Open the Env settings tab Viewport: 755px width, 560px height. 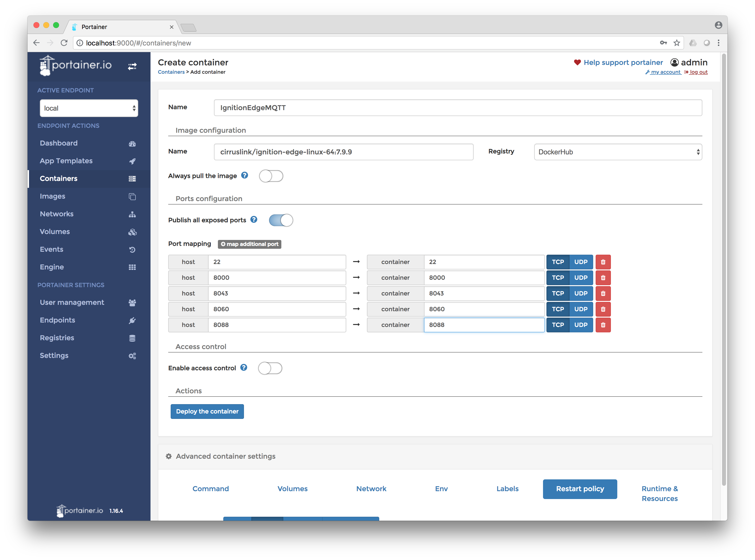point(441,489)
